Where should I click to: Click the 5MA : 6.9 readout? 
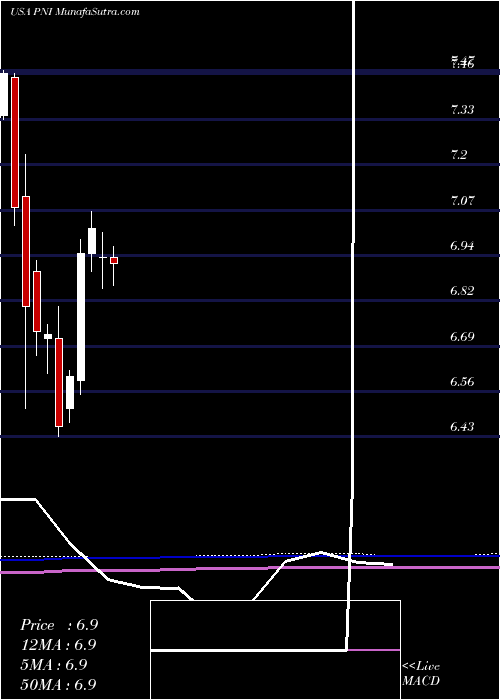pyautogui.click(x=54, y=665)
